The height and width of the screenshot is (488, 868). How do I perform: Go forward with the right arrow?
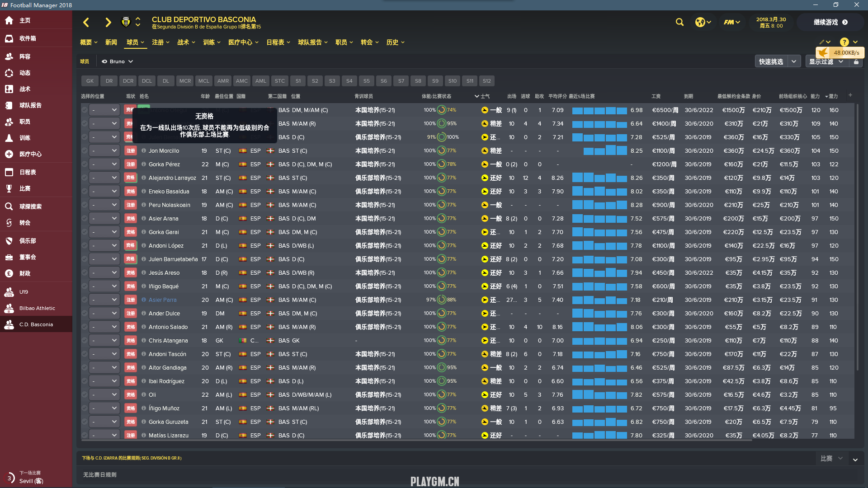(108, 22)
